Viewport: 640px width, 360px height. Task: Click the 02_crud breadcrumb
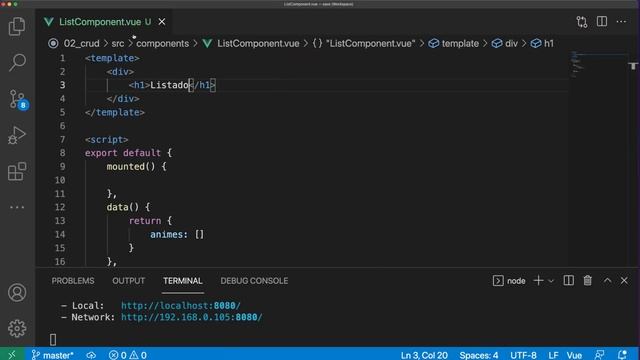81,43
